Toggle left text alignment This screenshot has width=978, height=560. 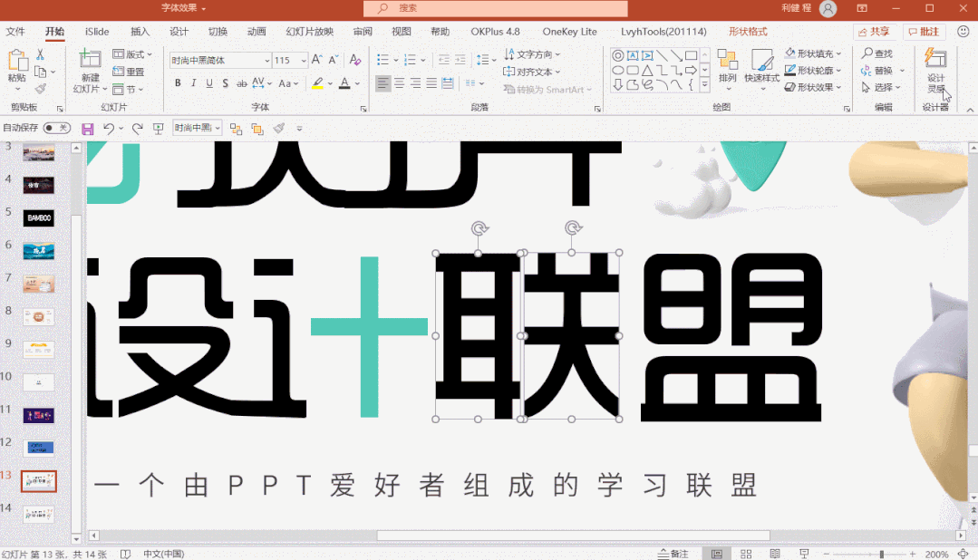point(383,83)
